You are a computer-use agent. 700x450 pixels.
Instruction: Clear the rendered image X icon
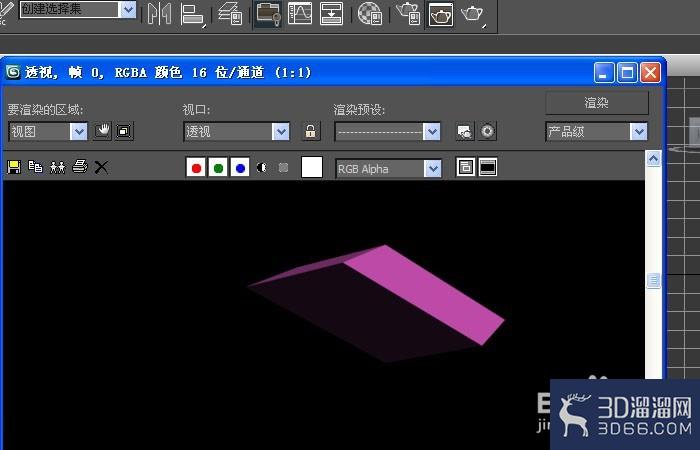(x=101, y=167)
